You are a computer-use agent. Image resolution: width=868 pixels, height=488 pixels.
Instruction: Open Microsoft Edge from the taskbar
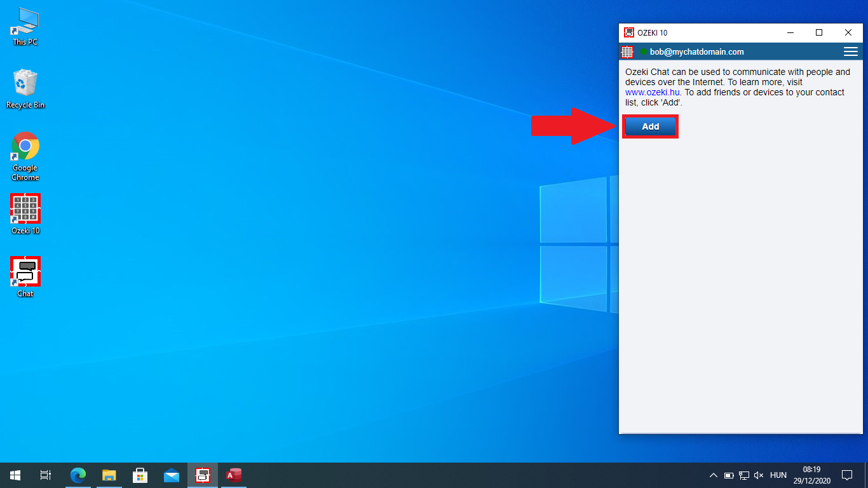coord(78,475)
